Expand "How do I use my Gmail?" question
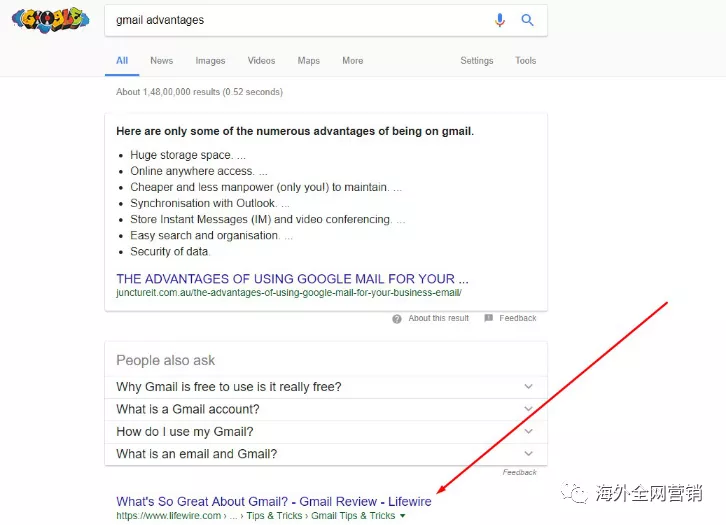Viewport: 726px width, 525px height. [528, 432]
